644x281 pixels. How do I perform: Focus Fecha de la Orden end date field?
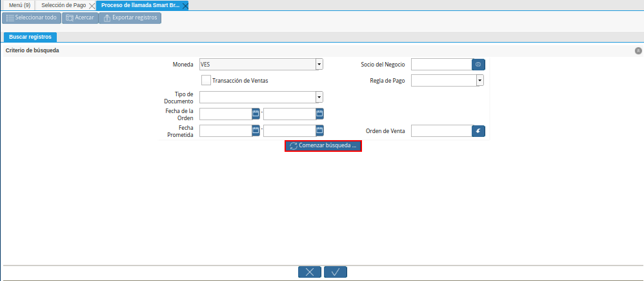tap(290, 114)
